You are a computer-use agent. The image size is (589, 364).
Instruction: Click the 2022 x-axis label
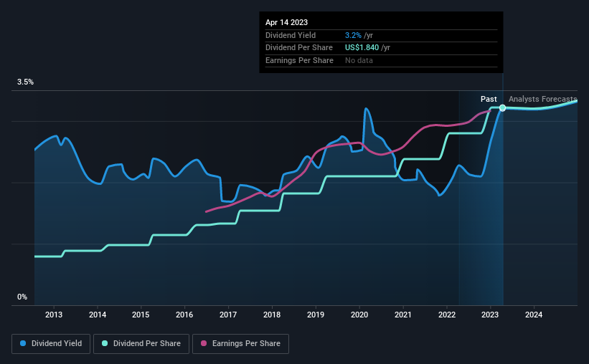pos(447,315)
